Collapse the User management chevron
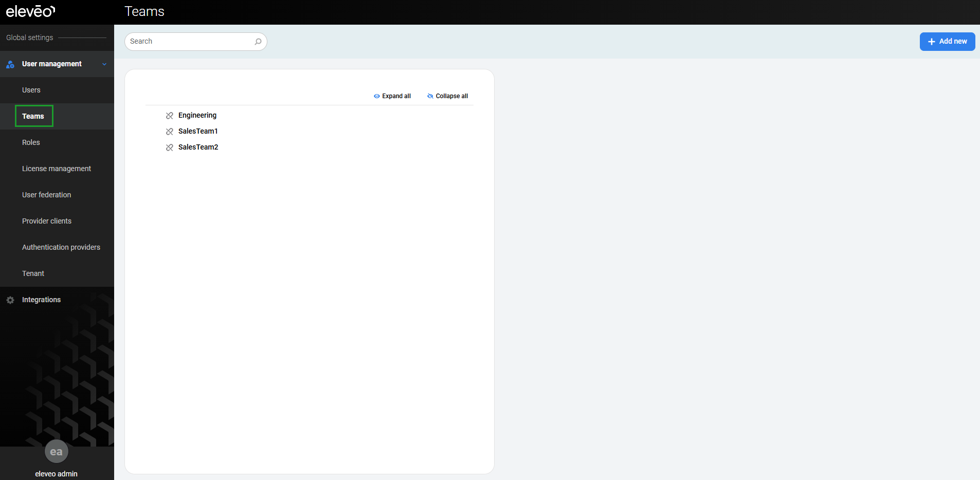 [x=104, y=64]
